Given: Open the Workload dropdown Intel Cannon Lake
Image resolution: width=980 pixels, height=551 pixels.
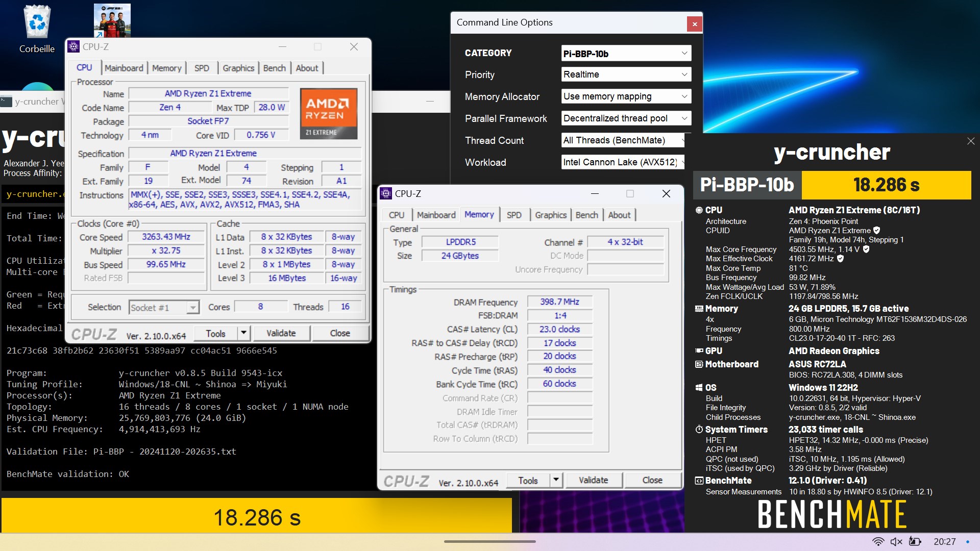Looking at the screenshot, I should (623, 162).
